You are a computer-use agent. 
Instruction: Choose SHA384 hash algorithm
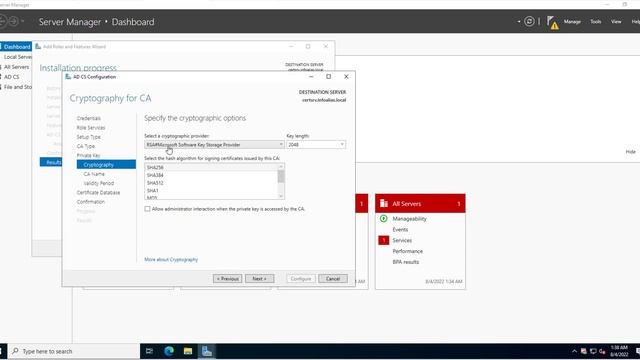155,175
